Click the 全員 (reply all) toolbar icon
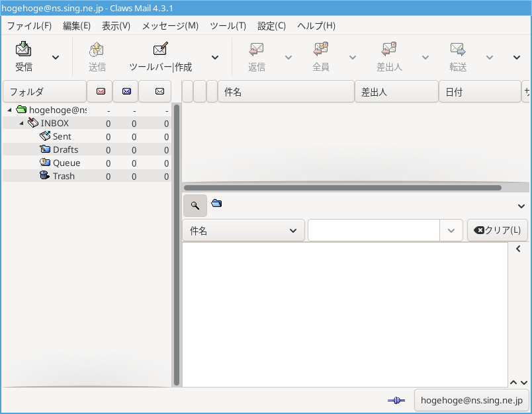This screenshot has width=532, height=414. [321, 49]
